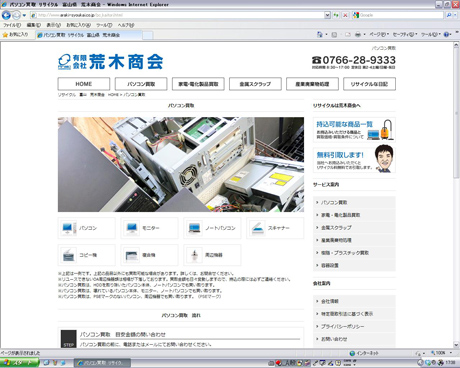Click the address bar URL field
The width and height of the screenshot is (460, 368).
177,15
